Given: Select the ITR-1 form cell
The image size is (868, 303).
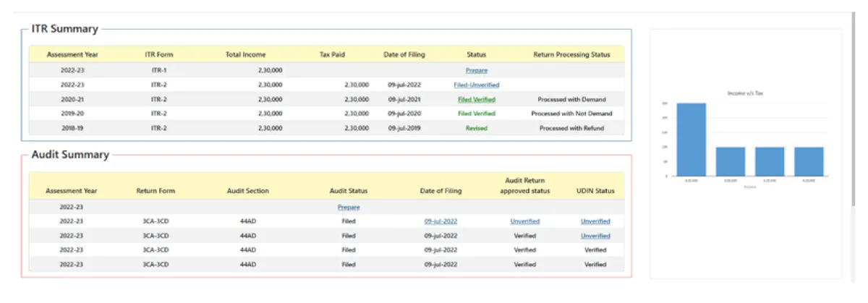Looking at the screenshot, I should click(x=158, y=70).
